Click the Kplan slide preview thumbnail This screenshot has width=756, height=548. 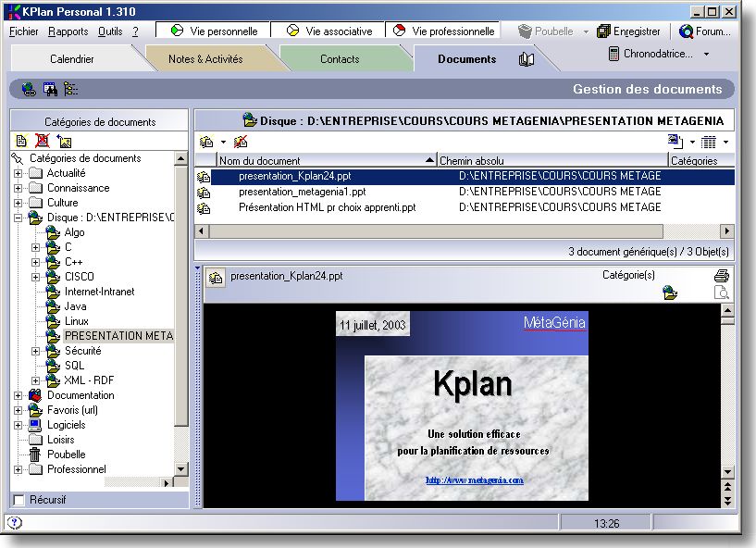tap(462, 405)
